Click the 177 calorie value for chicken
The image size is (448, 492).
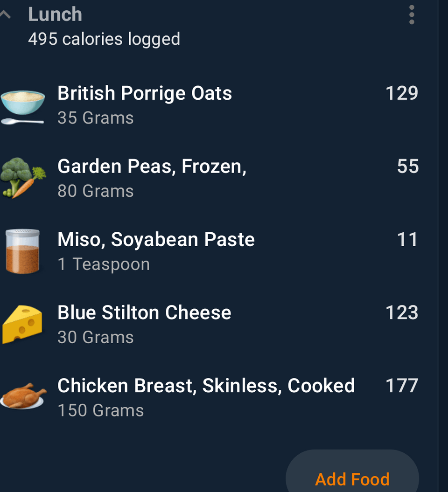(402, 386)
